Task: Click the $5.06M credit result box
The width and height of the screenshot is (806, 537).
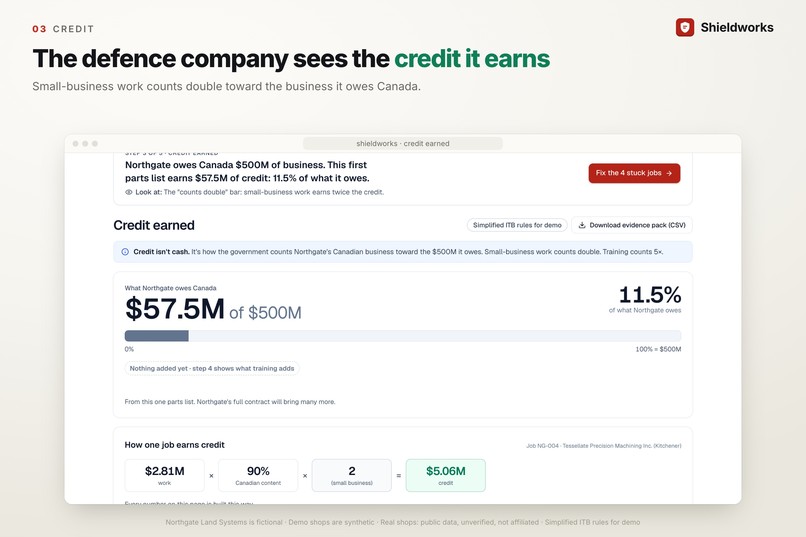Action: click(446, 475)
